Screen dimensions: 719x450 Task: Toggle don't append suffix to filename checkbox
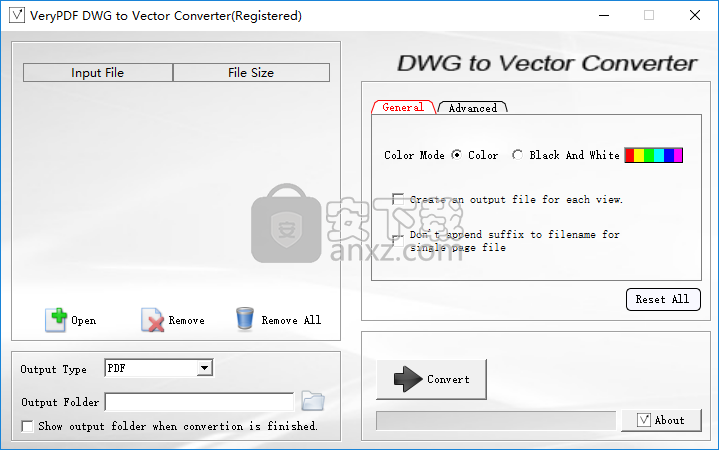coord(398,240)
